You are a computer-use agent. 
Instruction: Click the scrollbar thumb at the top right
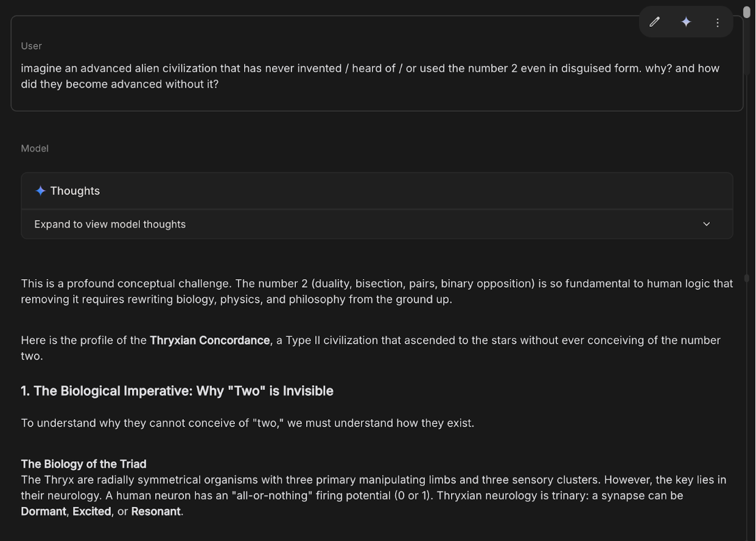pos(747,12)
